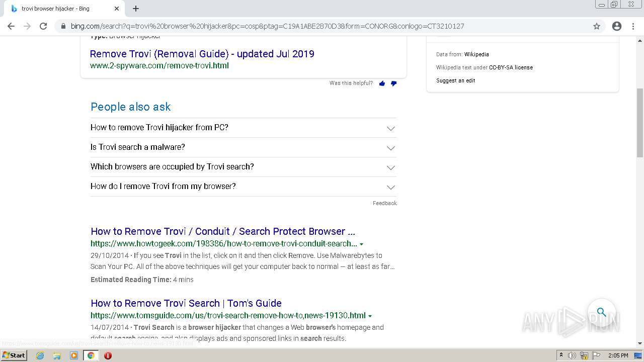The height and width of the screenshot is (362, 644).
Task: Click the browser forward arrow
Action: [x=27, y=26]
